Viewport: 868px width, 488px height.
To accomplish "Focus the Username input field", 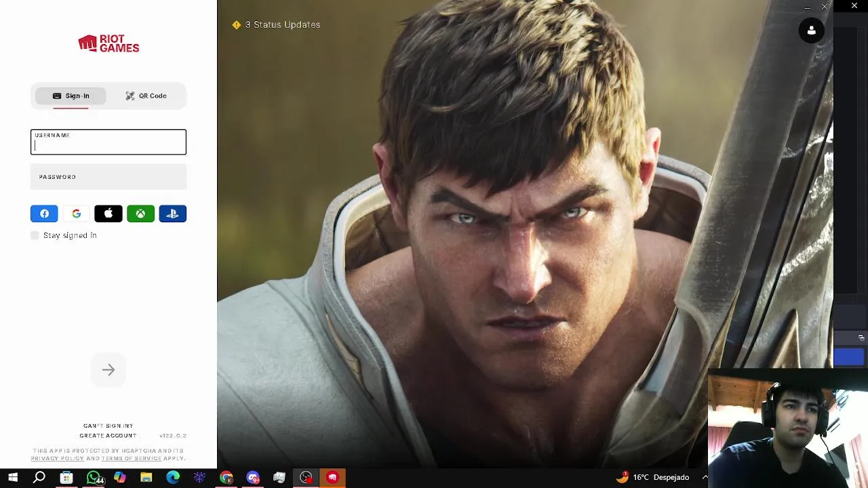I will (x=108, y=142).
